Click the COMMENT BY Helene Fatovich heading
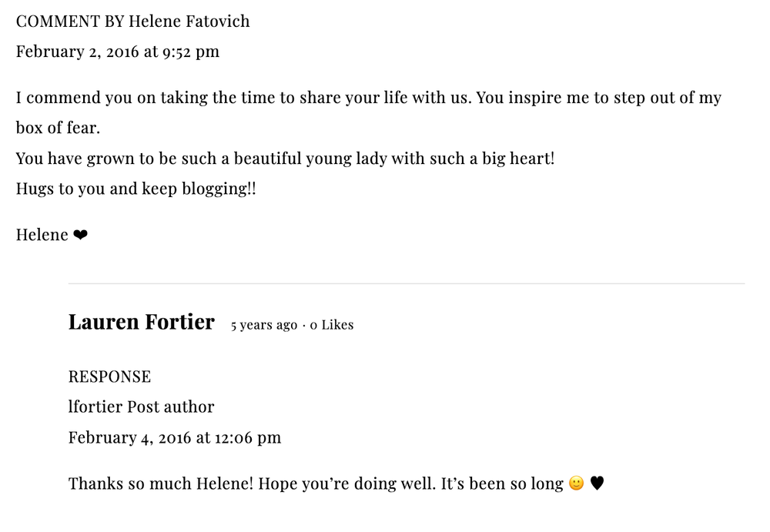The image size is (770, 532). (x=132, y=21)
